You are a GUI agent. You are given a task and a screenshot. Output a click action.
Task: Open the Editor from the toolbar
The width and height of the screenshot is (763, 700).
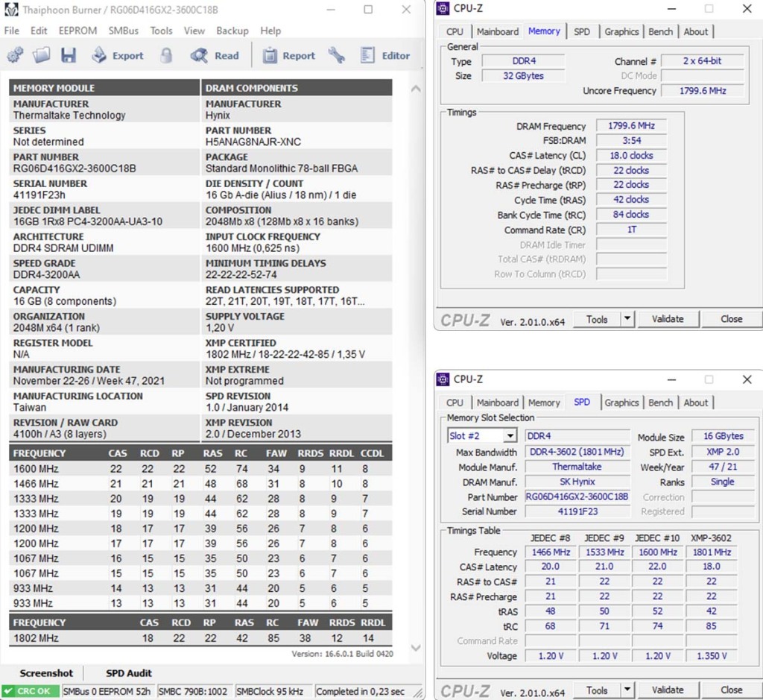tap(385, 55)
